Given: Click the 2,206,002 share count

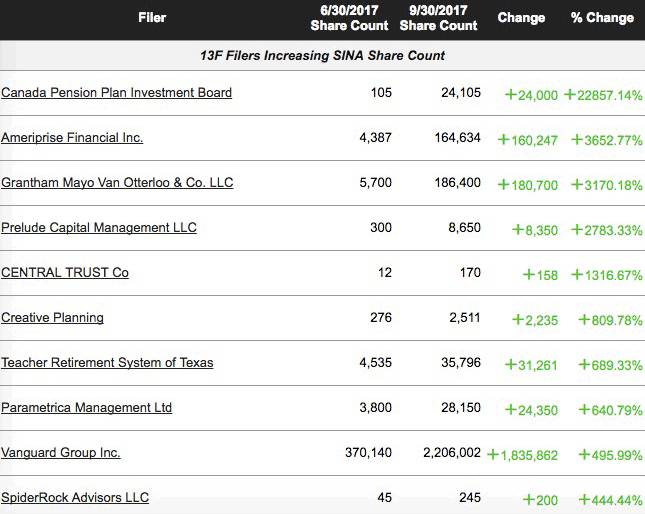Looking at the screenshot, I should (x=452, y=453).
